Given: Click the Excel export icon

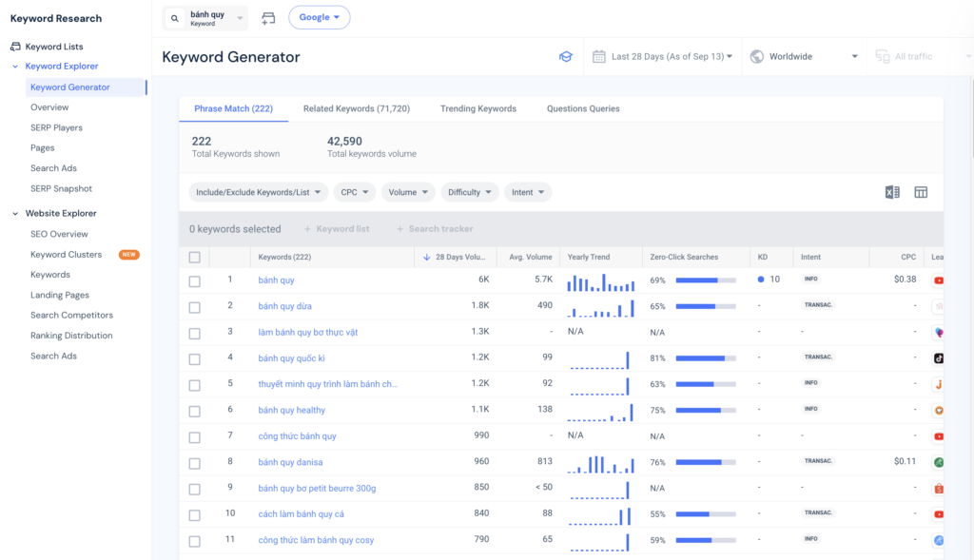Looking at the screenshot, I should [x=891, y=192].
